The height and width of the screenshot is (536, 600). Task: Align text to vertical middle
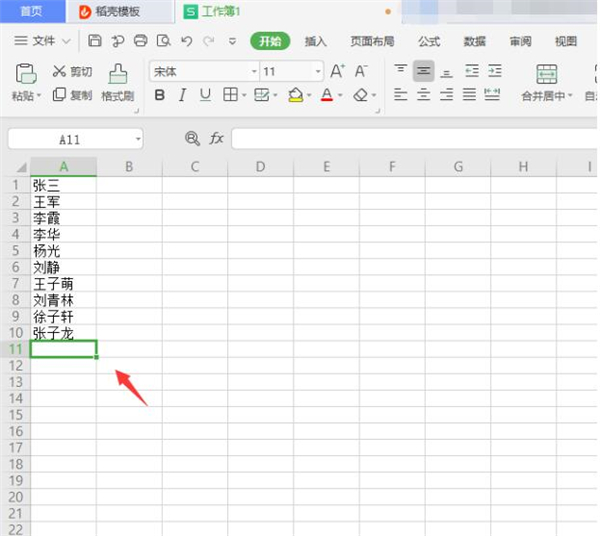pos(423,71)
